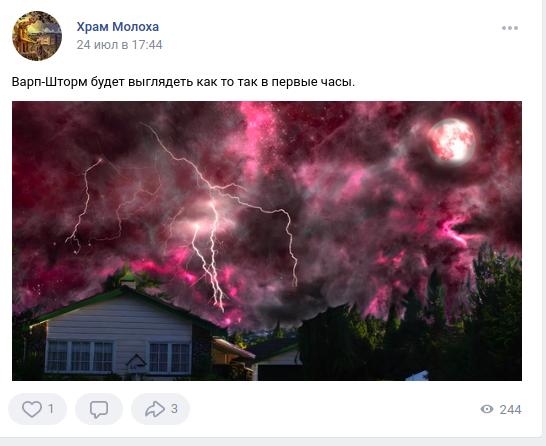Open the post via the 24 июл в 17:44 timestamp
The width and height of the screenshot is (546, 446).
(119, 45)
